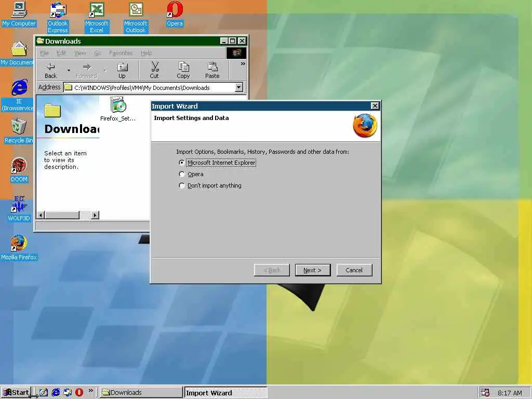Click Paste icon in Downloads toolbar
This screenshot has height=399, width=532.
point(212,71)
